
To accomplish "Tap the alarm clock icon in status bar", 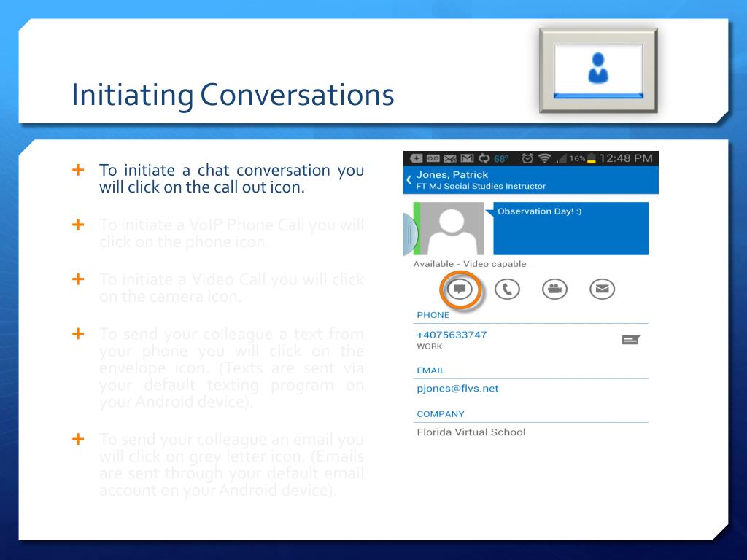I will coord(527,158).
